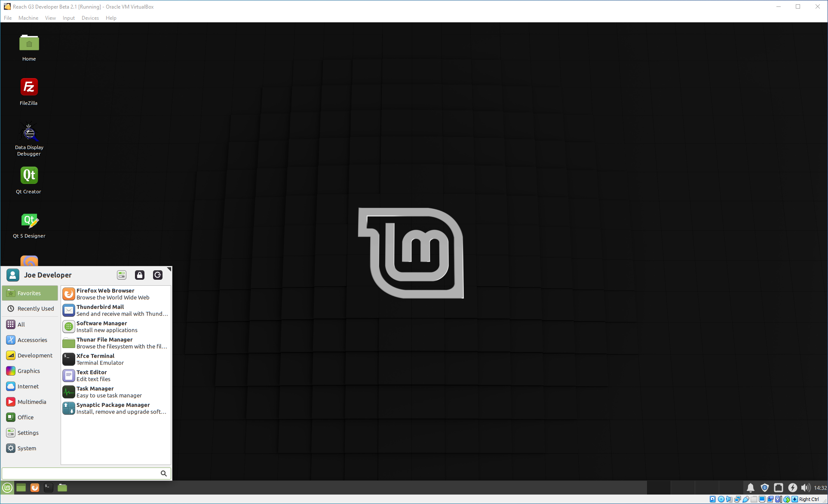This screenshot has width=828, height=504.
Task: Toggle the notification bell icon
Action: 751,487
